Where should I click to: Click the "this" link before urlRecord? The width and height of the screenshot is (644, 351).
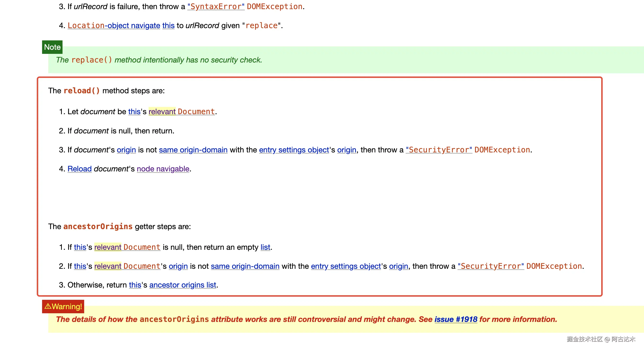click(x=168, y=25)
